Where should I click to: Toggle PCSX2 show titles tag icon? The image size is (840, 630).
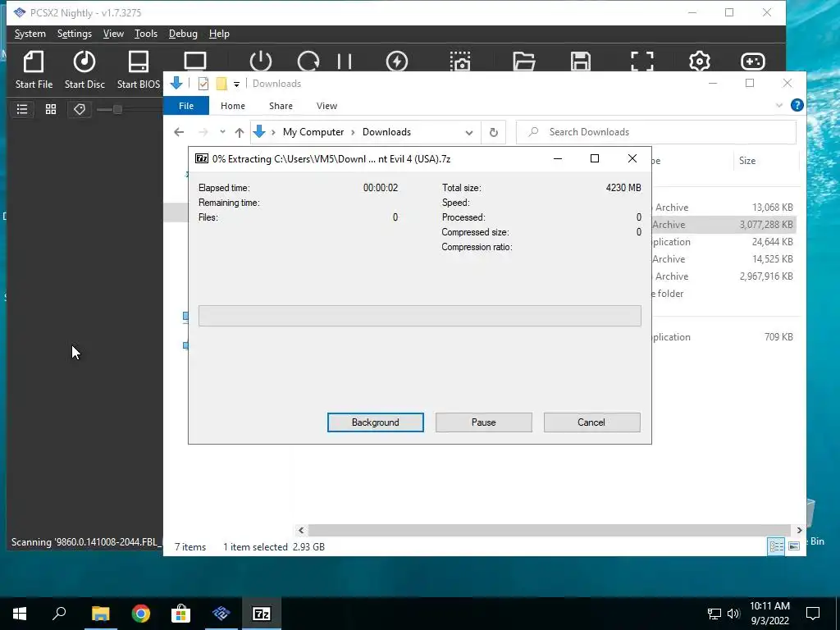click(80, 109)
